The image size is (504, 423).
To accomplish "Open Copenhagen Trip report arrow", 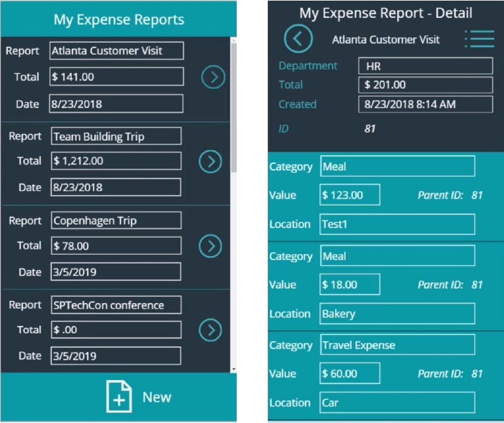I will coord(210,246).
